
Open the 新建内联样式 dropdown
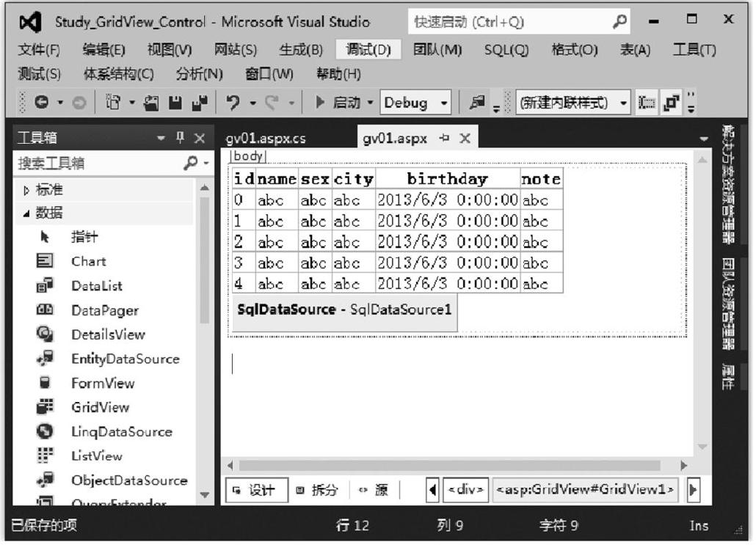click(623, 103)
